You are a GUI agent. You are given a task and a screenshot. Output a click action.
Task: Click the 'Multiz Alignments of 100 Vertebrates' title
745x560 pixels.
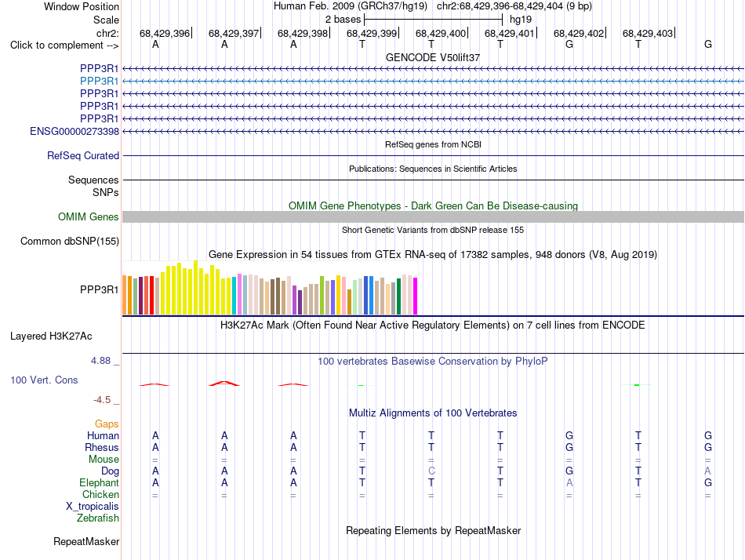click(x=433, y=413)
